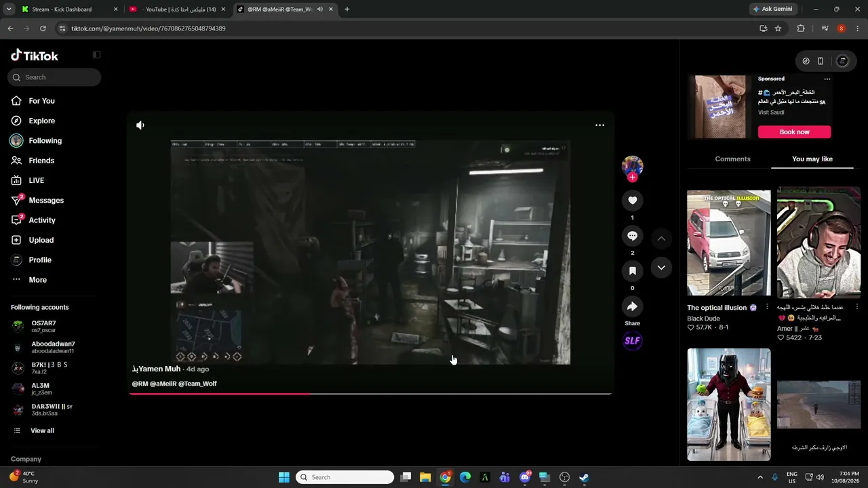The image size is (868, 488).
Task: Reload the page
Action: tap(43, 28)
